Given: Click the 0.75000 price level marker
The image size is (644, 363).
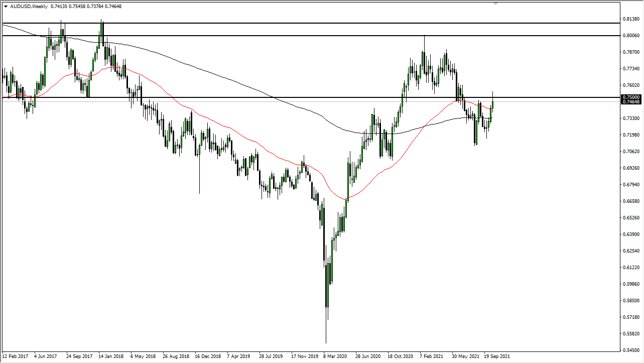Looking at the screenshot, I should (x=631, y=97).
